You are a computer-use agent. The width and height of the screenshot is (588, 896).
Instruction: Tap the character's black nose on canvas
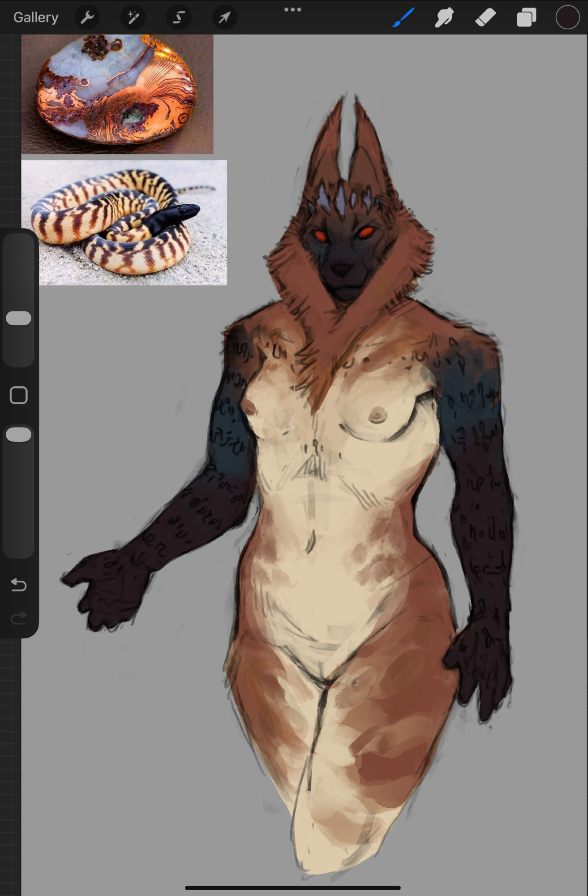342,269
